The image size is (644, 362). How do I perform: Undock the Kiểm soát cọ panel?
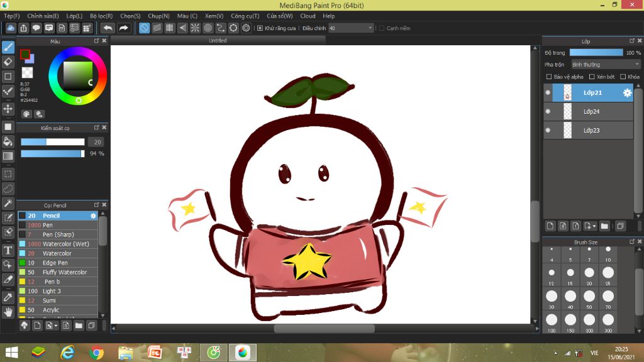(x=96, y=128)
